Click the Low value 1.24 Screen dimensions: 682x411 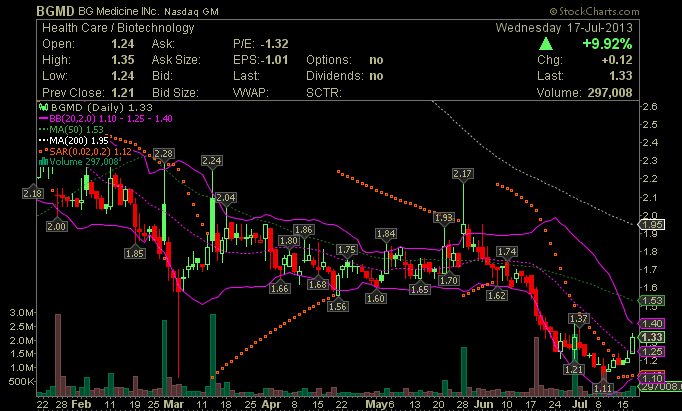click(123, 76)
